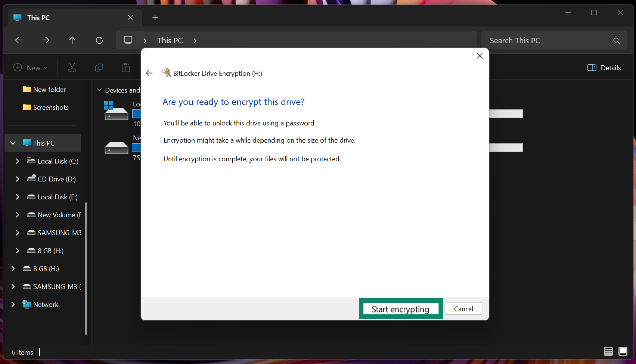Image resolution: width=636 pixels, height=364 pixels.
Task: Click the Start encrypting button
Action: point(400,309)
